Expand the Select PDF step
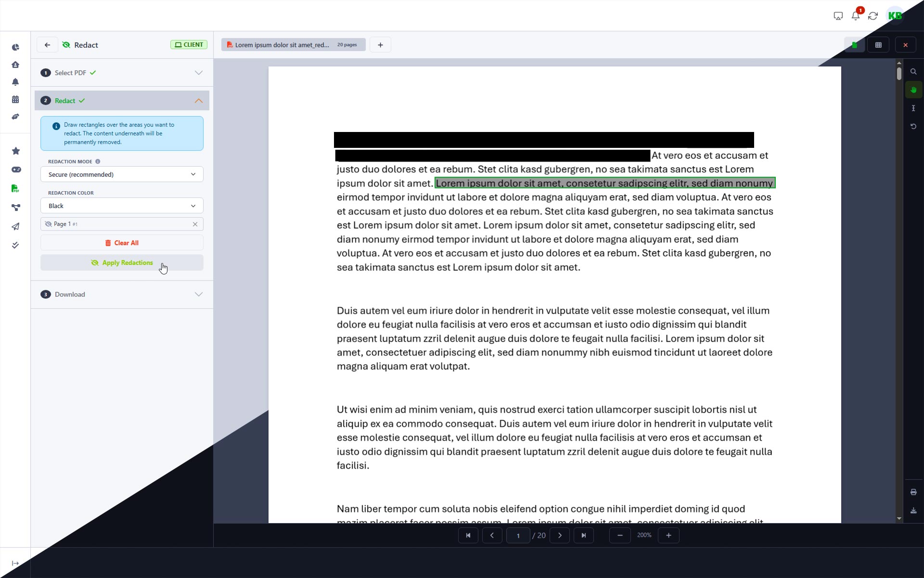This screenshot has height=578, width=924. click(x=198, y=73)
